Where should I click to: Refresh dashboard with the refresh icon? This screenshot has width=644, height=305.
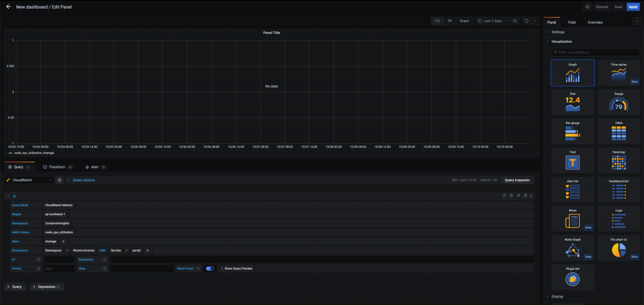click(x=526, y=21)
